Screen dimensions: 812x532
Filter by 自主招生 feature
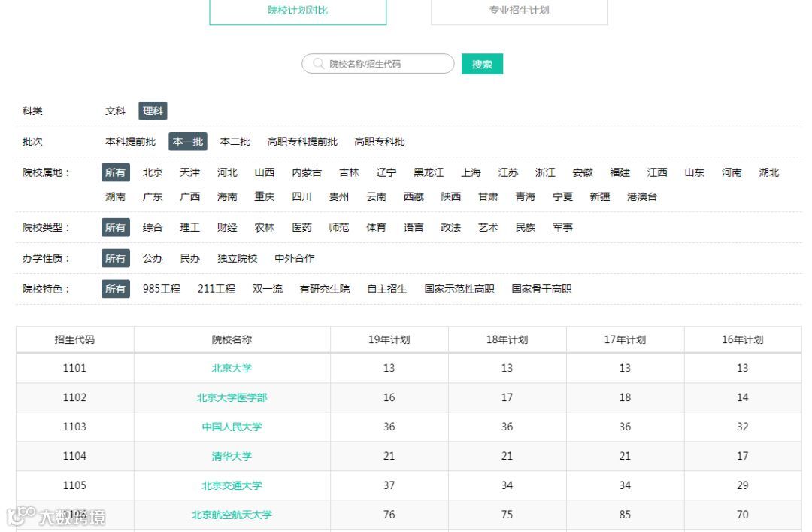387,289
